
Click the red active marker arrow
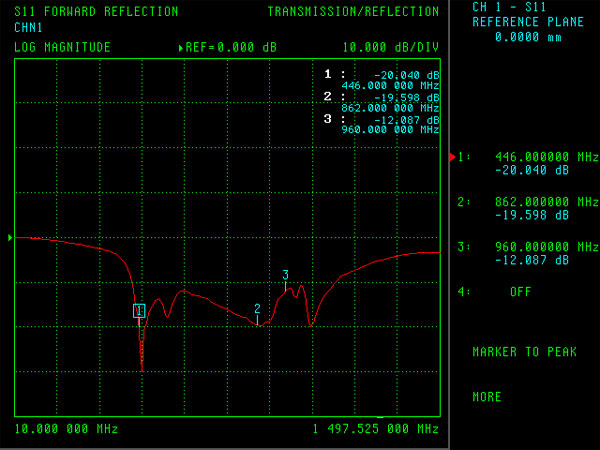pyautogui.click(x=453, y=157)
